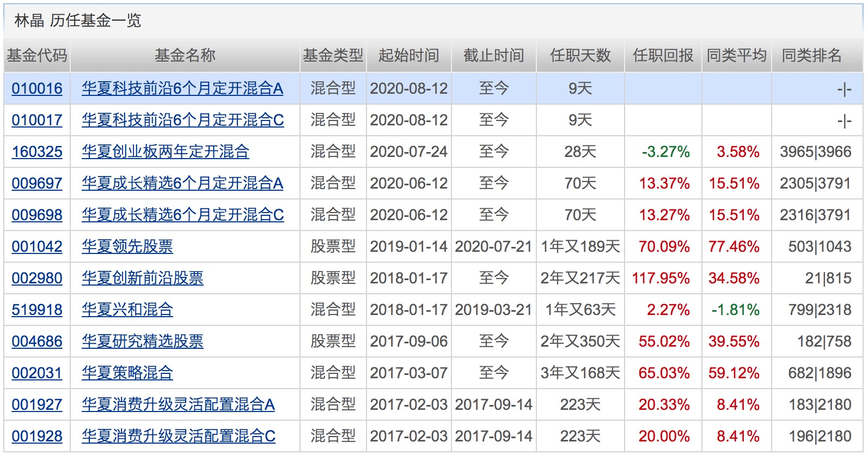Click the 基金类型 column header
Screen dimensions: 868x460
333,56
